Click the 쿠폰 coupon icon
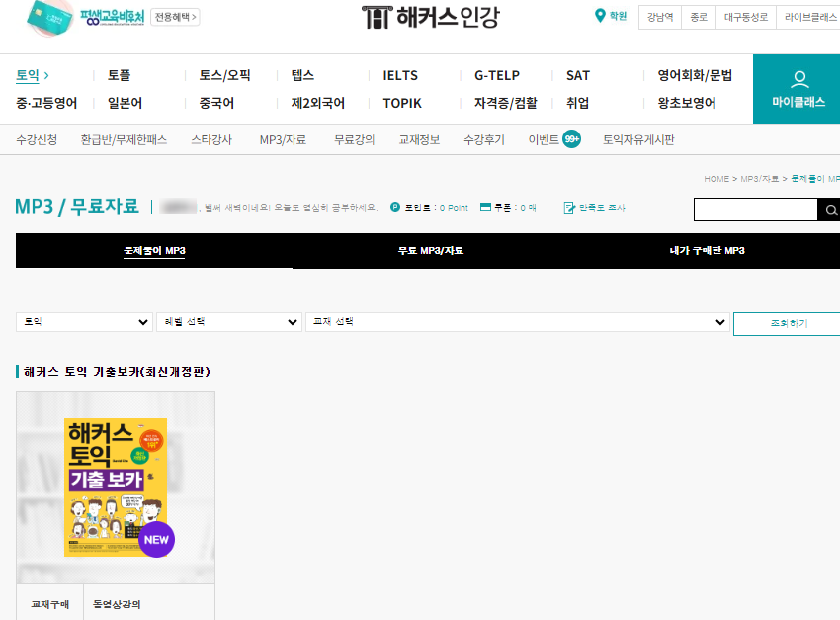The width and height of the screenshot is (840, 620). pyautogui.click(x=485, y=207)
